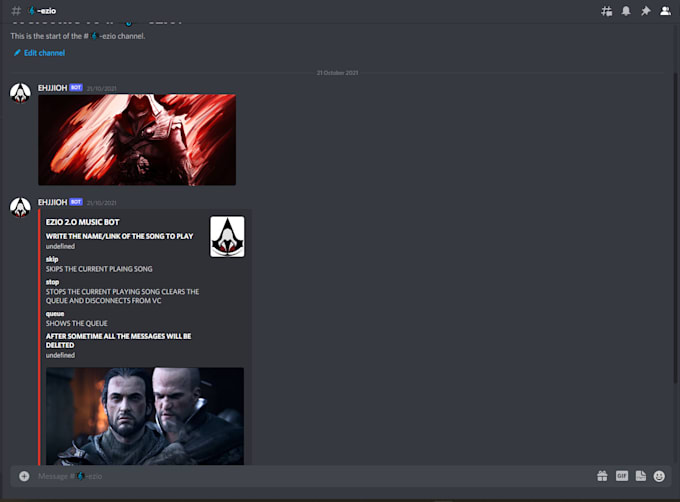
Task: Open notification settings bell icon
Action: pyautogui.click(x=626, y=11)
